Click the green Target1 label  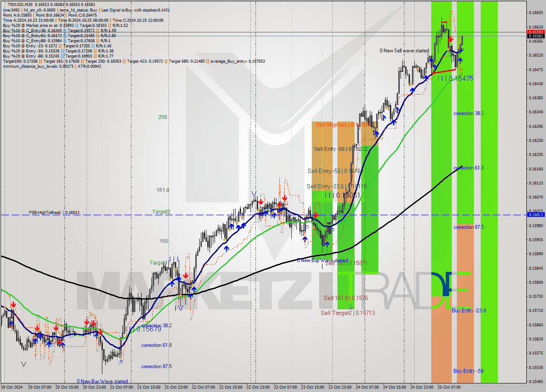click(158, 262)
